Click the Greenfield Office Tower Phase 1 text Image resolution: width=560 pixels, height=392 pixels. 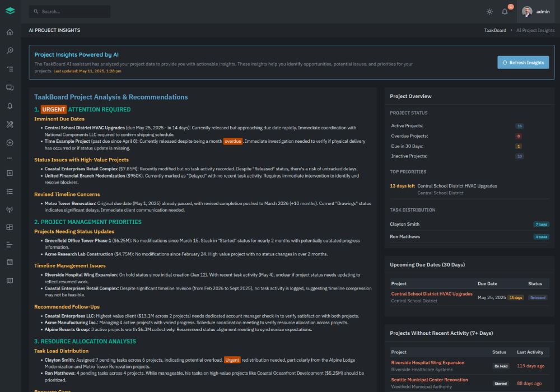tap(78, 241)
